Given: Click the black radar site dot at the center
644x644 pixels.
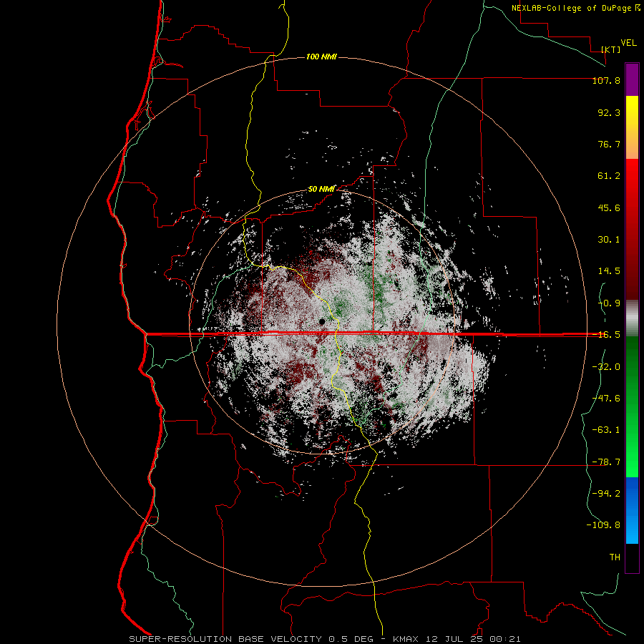Looking at the screenshot, I should click(322, 321).
